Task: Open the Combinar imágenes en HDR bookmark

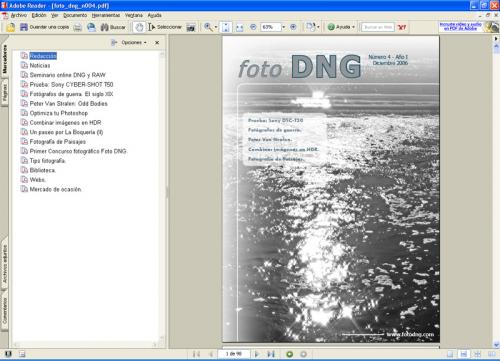Action: (65, 123)
